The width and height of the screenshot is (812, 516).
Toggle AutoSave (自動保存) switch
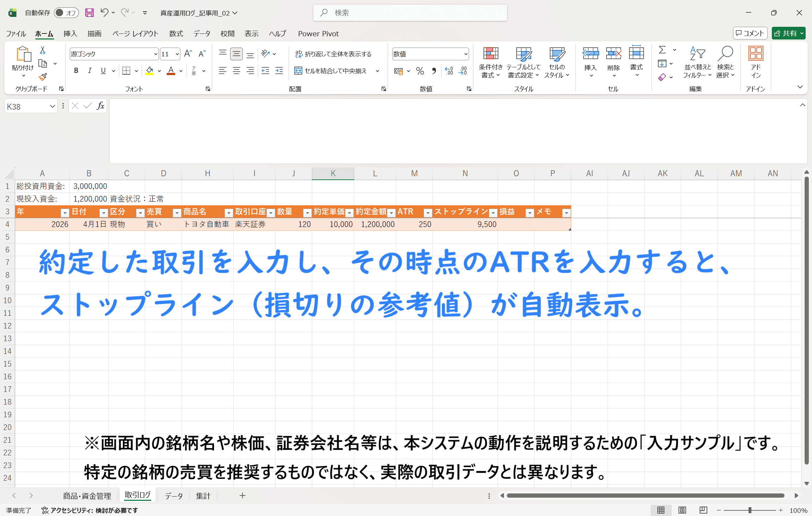[66, 13]
